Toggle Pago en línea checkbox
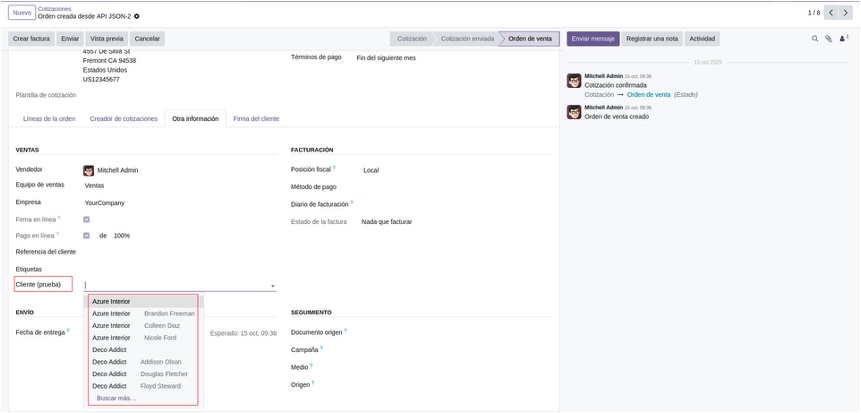This screenshot has height=413, width=861. click(87, 236)
